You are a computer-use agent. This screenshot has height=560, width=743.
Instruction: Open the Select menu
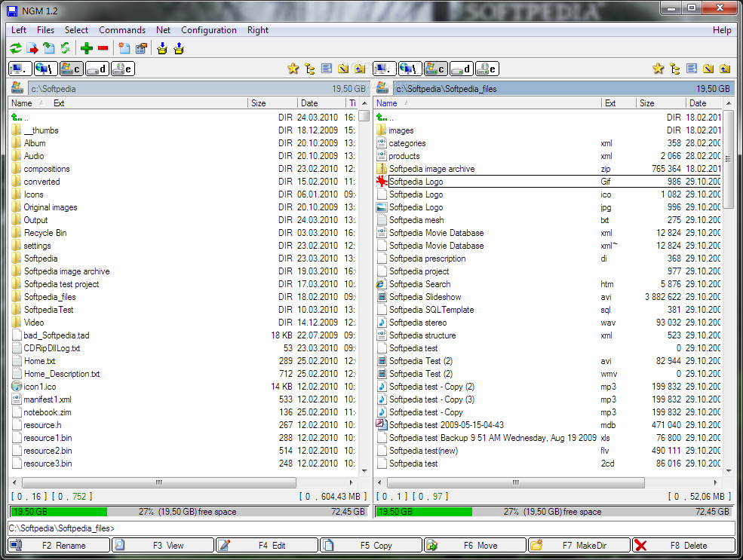point(76,30)
